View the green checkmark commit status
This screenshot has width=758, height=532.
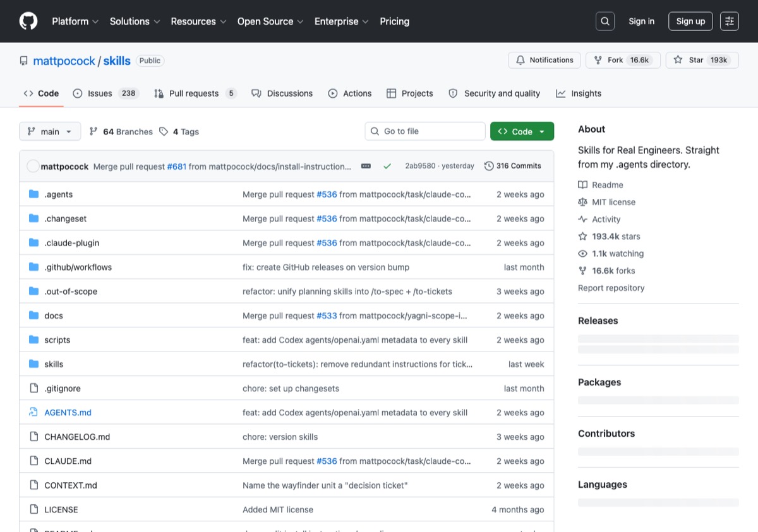[x=387, y=166]
